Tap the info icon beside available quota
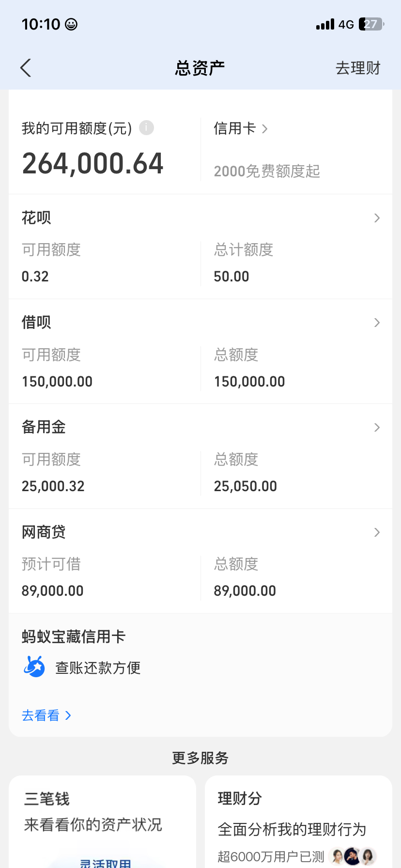Viewport: 401px width, 868px height. (x=146, y=128)
